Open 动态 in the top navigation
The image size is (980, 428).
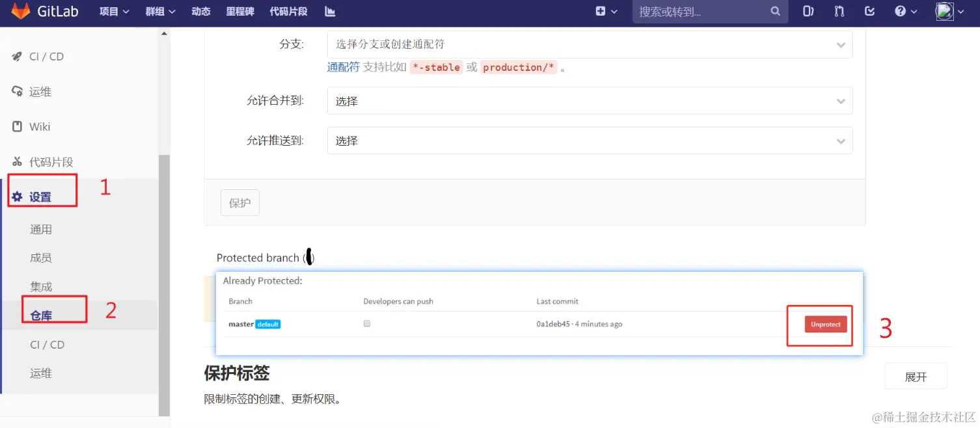[201, 12]
